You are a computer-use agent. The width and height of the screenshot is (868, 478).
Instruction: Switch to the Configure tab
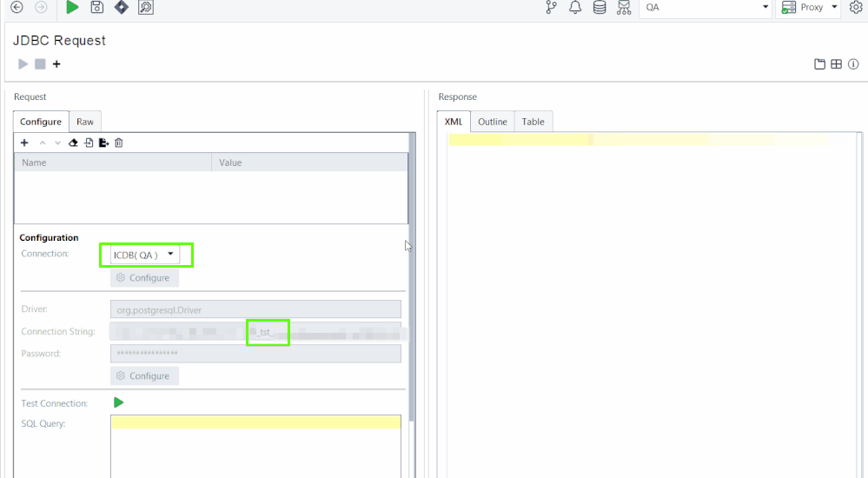pyautogui.click(x=41, y=122)
